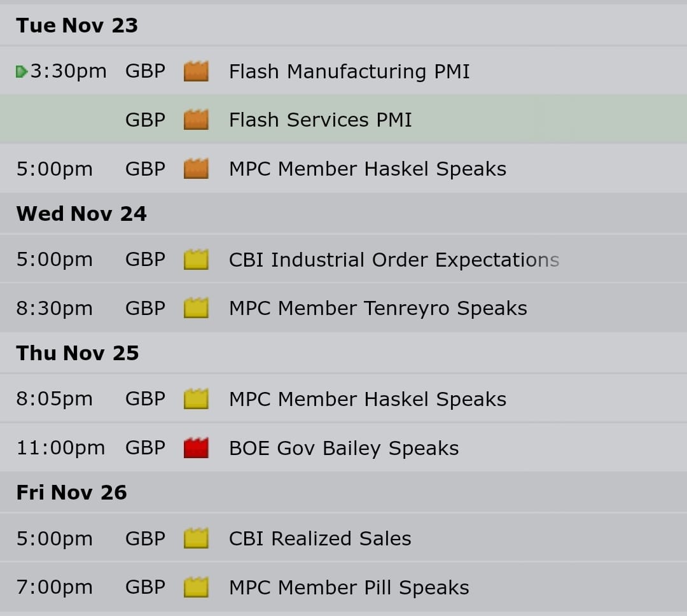
Task: Open MPC Member Tenreyro Speaks event
Action: click(378, 308)
